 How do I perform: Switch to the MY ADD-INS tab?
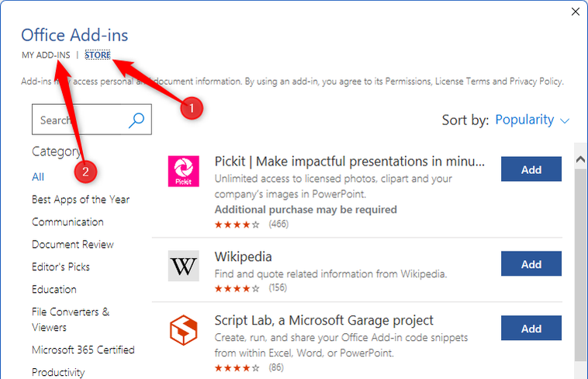46,55
